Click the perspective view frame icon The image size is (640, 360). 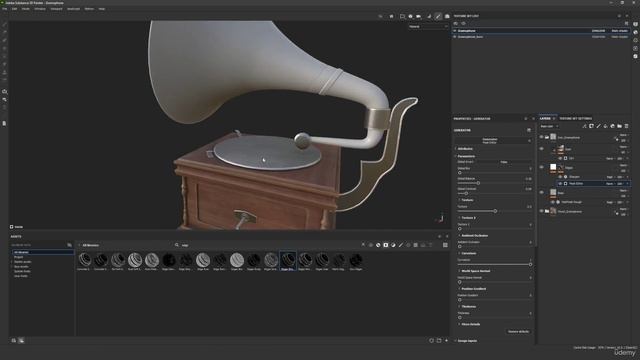[x=402, y=16]
